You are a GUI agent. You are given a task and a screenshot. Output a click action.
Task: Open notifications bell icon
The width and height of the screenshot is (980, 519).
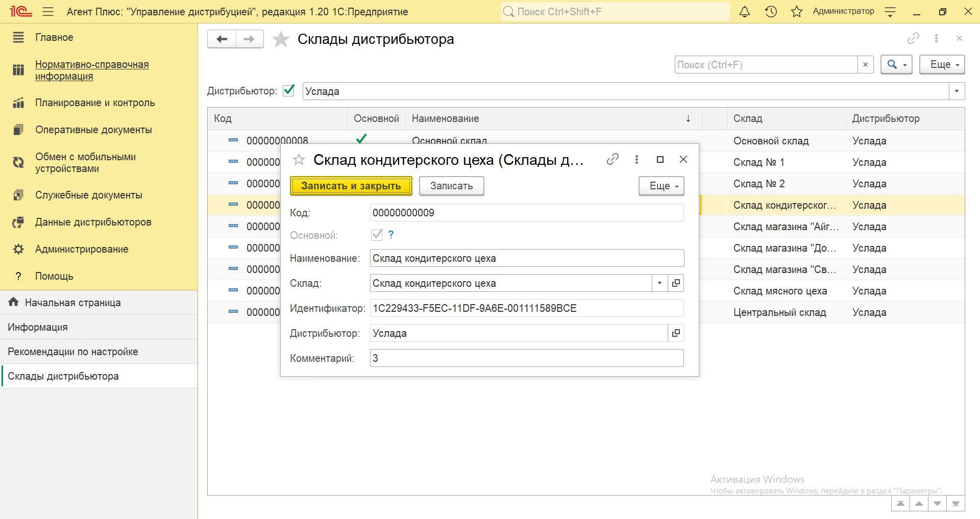(745, 11)
